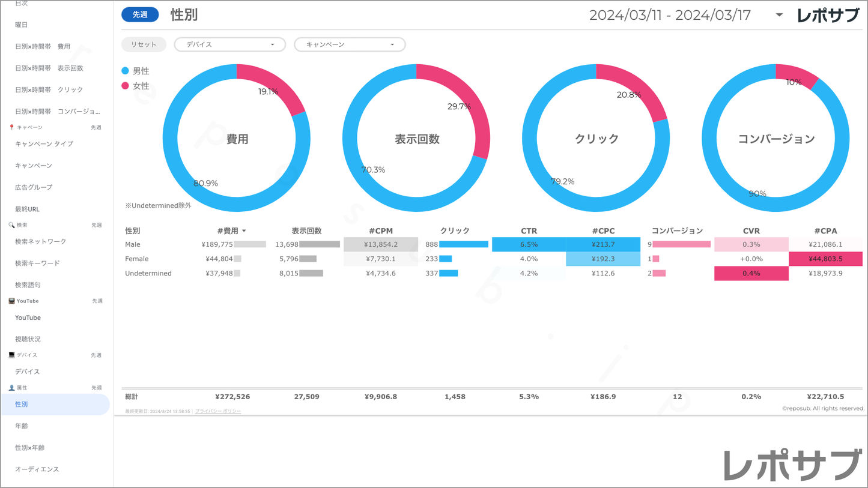Viewport: 868px width, 488px height.
Task: Click the レポサブ logo in the header
Action: pos(828,16)
